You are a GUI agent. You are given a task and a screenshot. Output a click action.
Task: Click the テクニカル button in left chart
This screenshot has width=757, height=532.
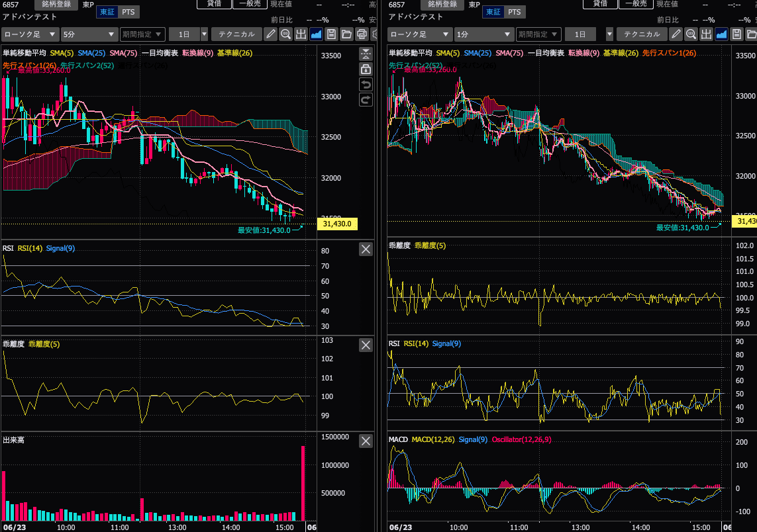236,34
